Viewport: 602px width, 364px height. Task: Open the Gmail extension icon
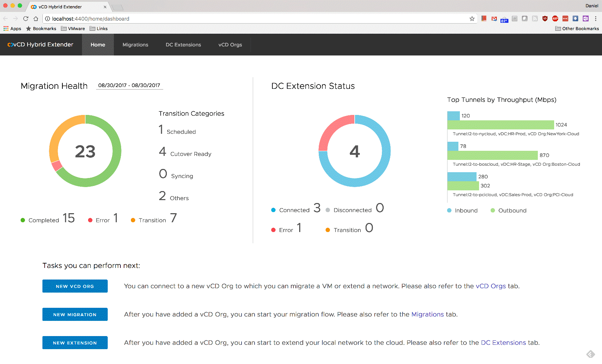pos(494,18)
